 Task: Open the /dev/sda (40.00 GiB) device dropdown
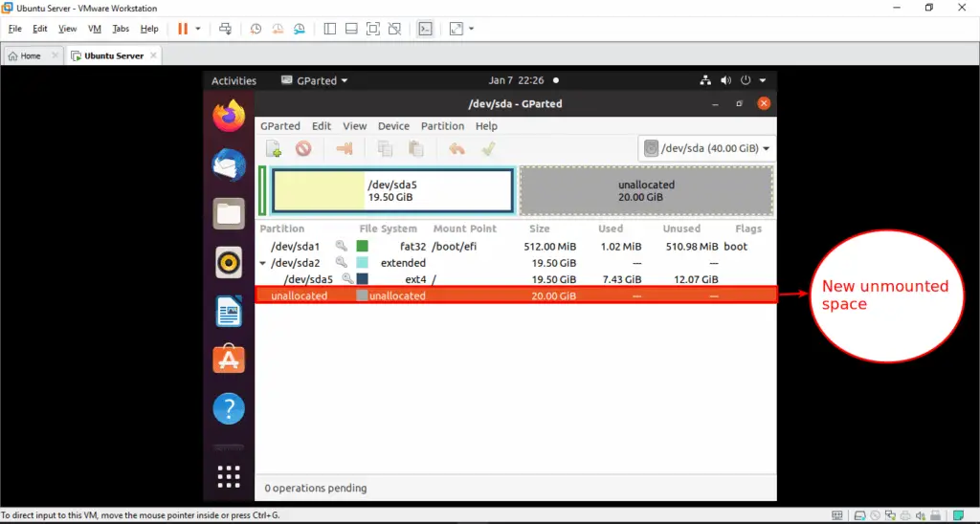point(707,148)
